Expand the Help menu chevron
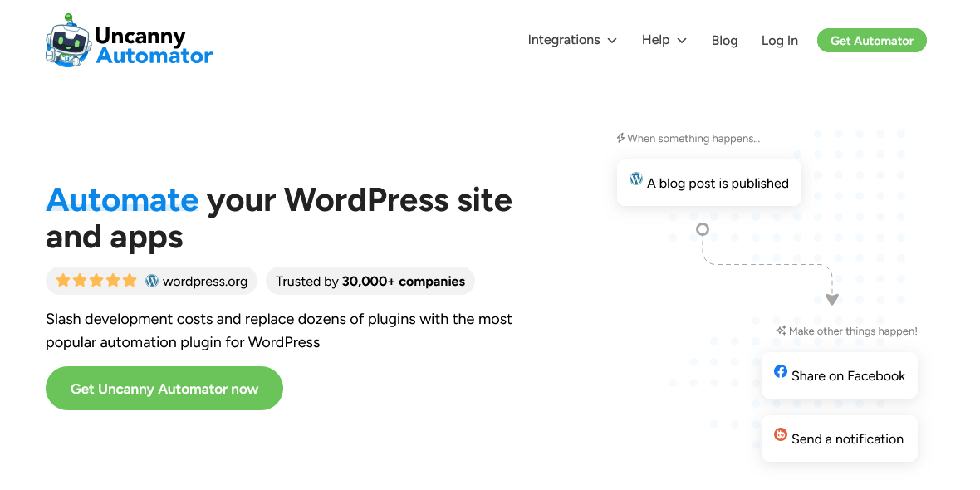This screenshot has width=980, height=490. (682, 40)
